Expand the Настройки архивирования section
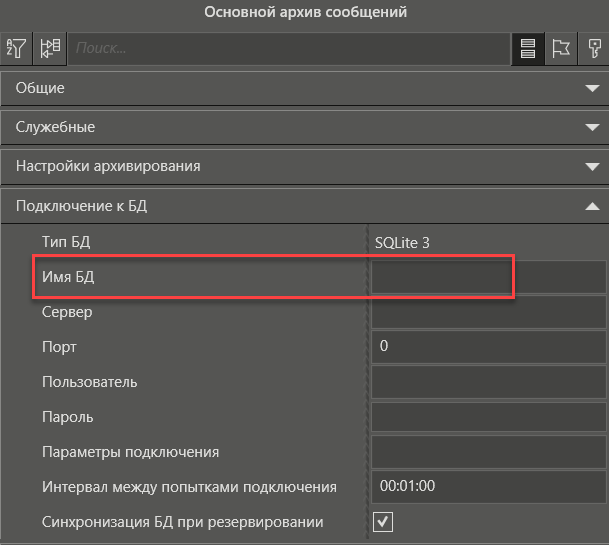The width and height of the screenshot is (609, 545). 304,167
